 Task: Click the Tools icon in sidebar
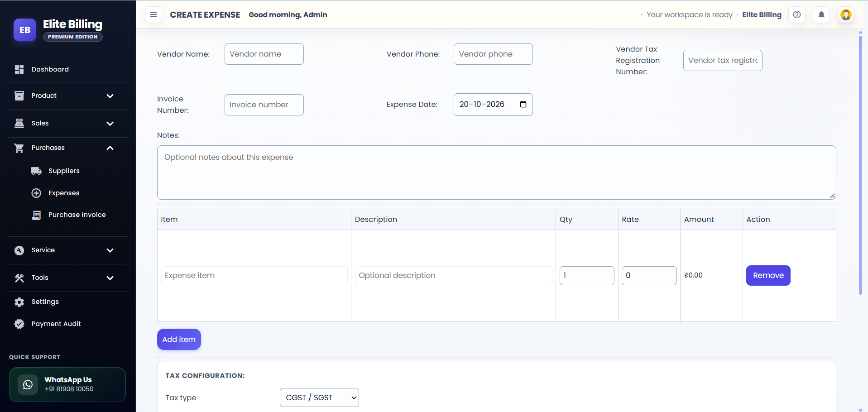(19, 278)
